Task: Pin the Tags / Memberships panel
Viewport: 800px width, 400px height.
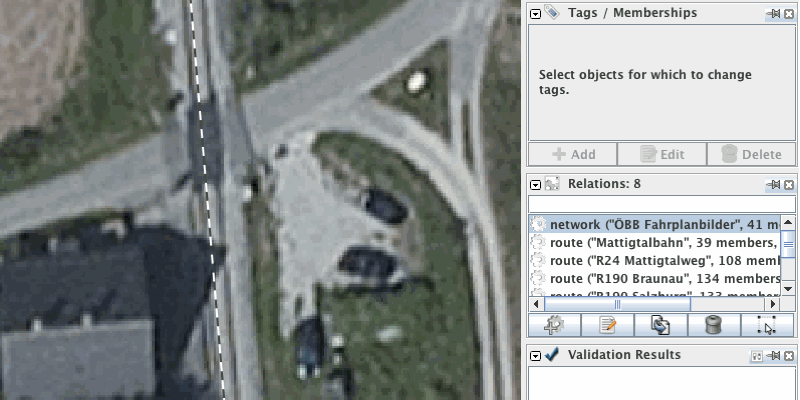Action: click(x=774, y=14)
